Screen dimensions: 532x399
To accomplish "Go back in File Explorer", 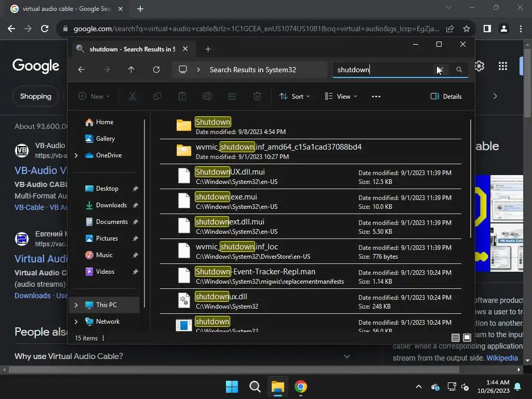I will click(82, 70).
